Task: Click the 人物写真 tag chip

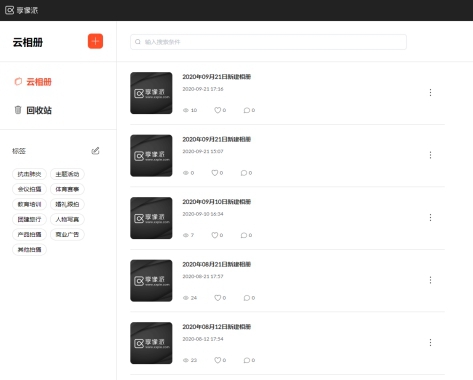Action: [67, 219]
